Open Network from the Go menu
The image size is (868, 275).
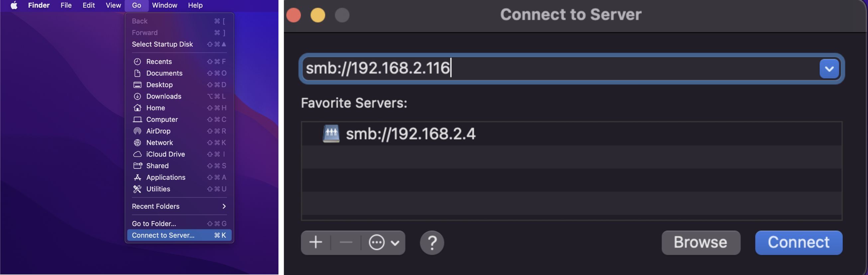click(160, 142)
